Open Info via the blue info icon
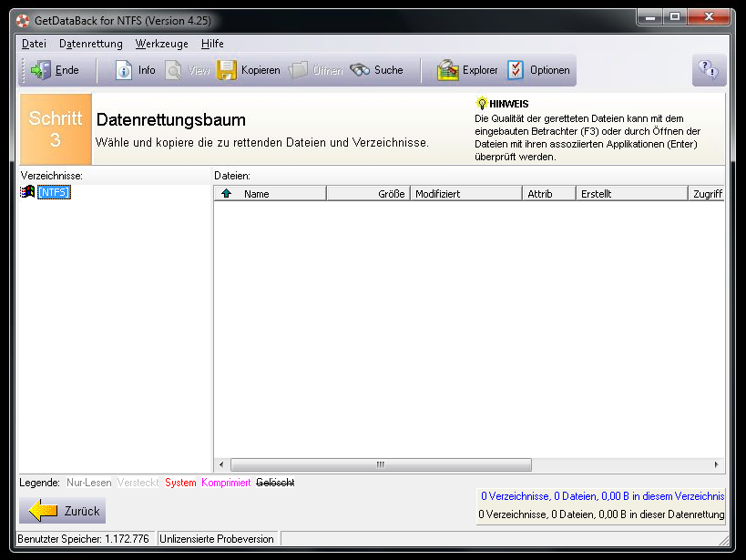Image resolution: width=746 pixels, height=560 pixels. click(124, 70)
